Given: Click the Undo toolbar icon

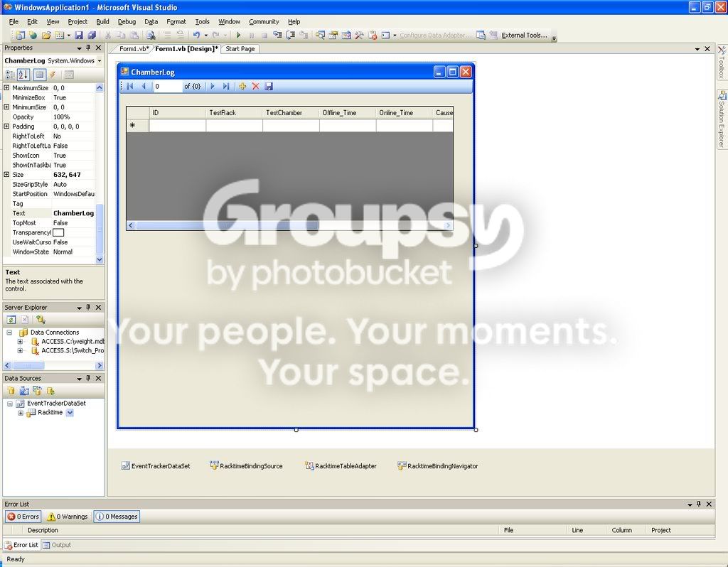Looking at the screenshot, I should click(196, 36).
